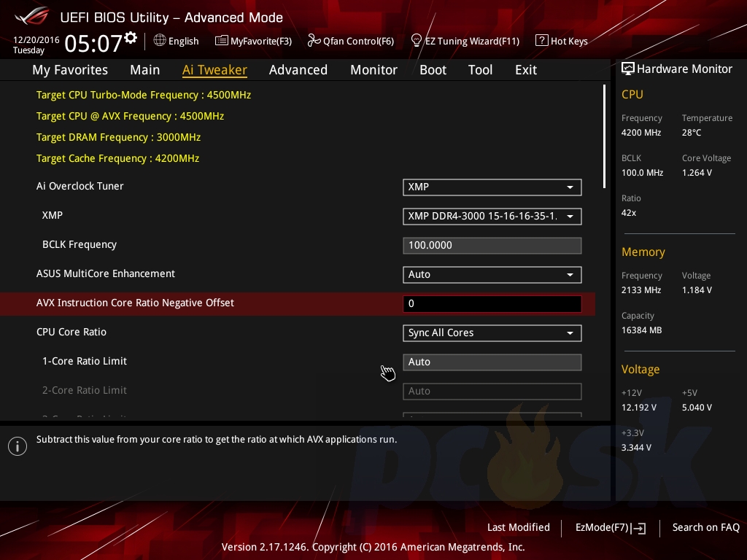This screenshot has height=560, width=747.
Task: Click Target CPU Turbo-Mode Frequency text
Action: click(144, 96)
